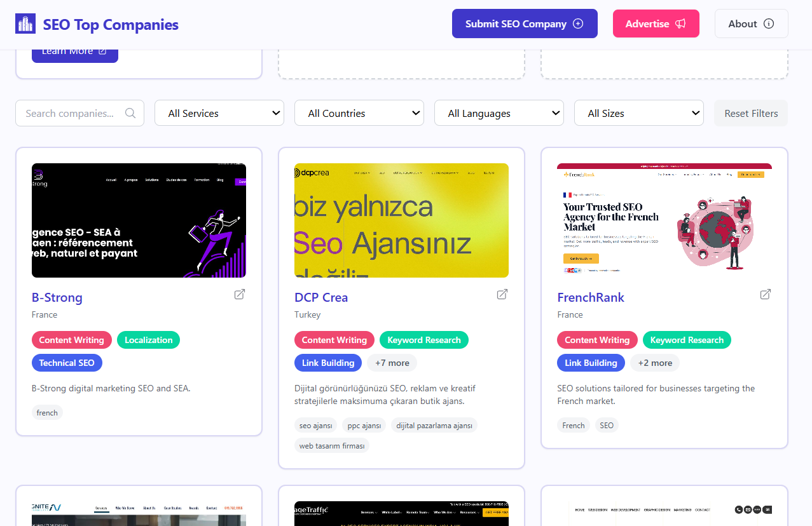Click the info icon in About
Viewport: 812px width, 526px height.
769,24
